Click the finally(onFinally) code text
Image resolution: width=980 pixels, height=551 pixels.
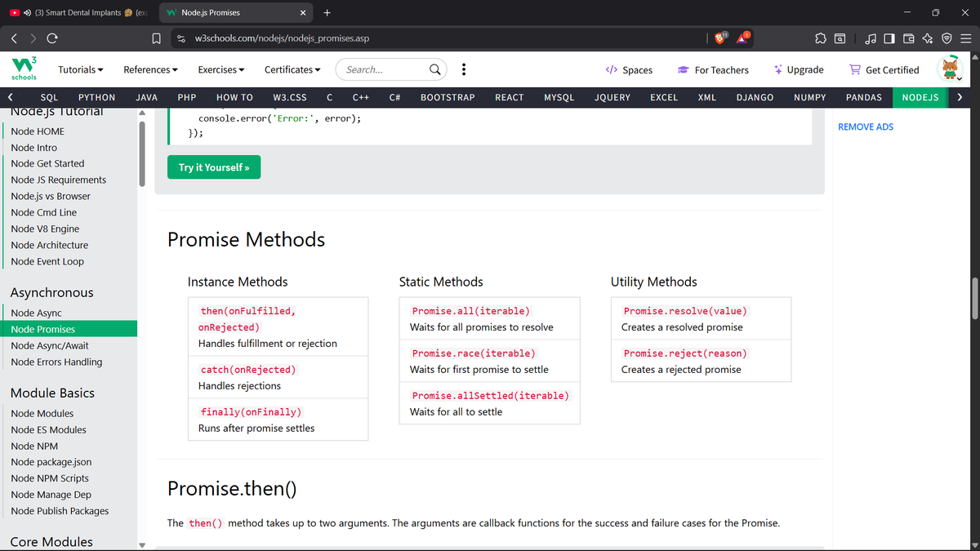point(251,412)
